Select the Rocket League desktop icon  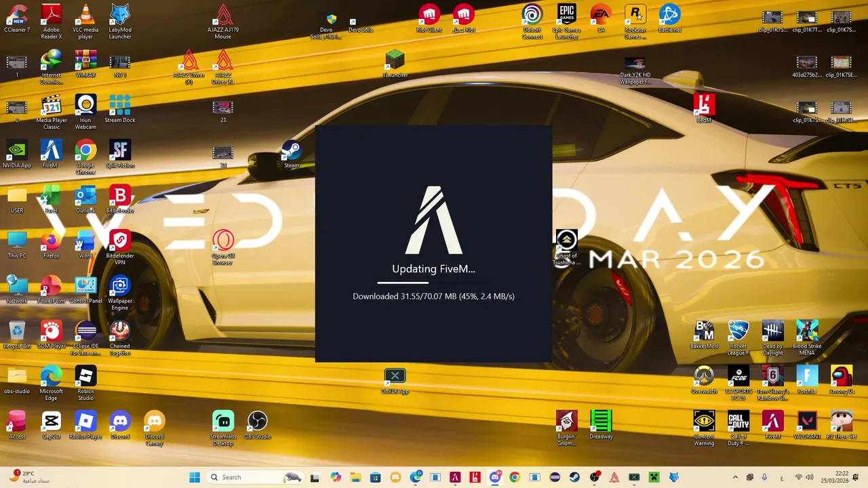(x=738, y=339)
